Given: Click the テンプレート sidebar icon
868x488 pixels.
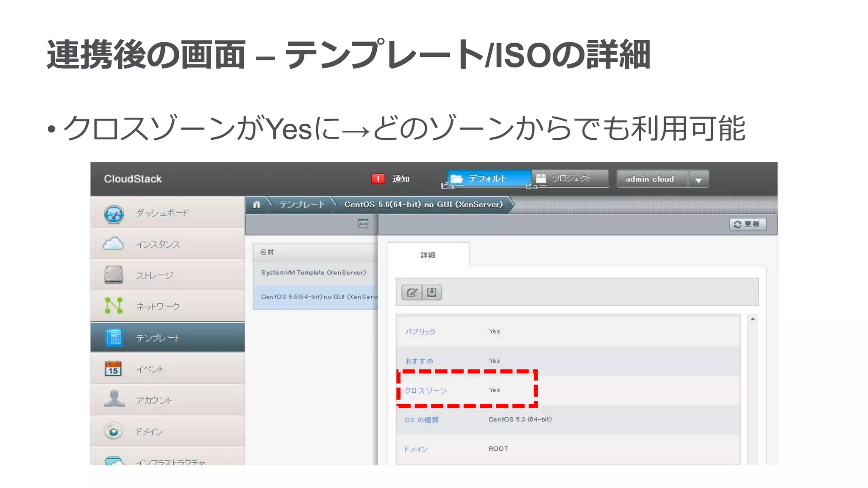Looking at the screenshot, I should 114,337.
